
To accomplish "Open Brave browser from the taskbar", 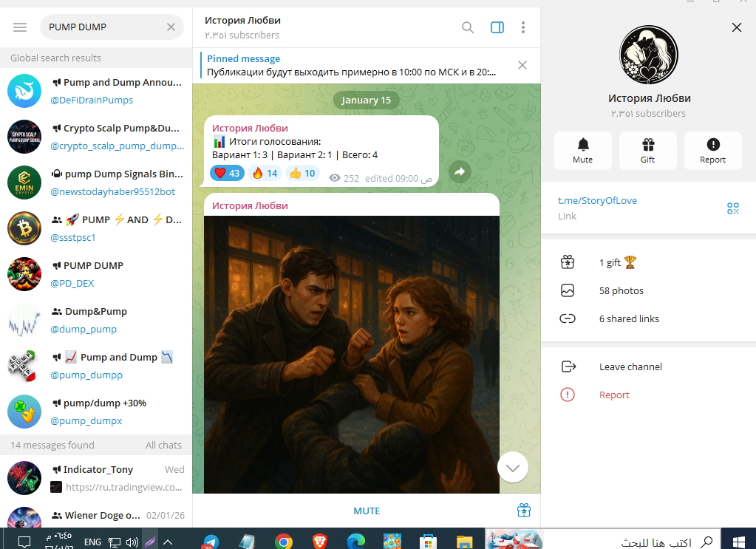I will coord(320,541).
